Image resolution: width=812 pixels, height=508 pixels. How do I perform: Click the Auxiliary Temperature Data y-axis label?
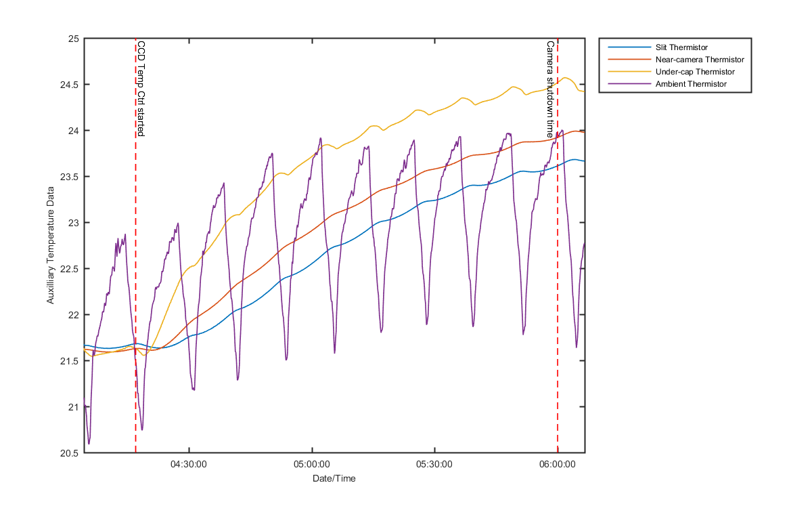click(x=50, y=245)
